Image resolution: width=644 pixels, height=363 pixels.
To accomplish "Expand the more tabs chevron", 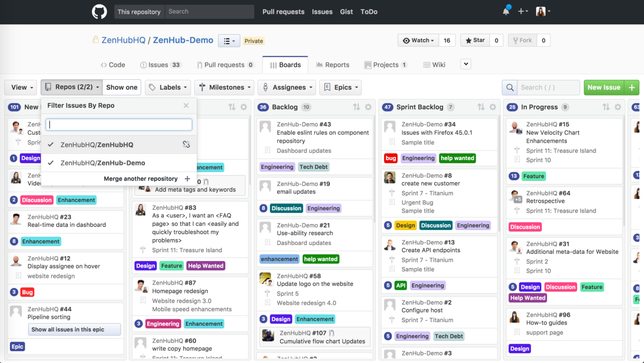I will tap(466, 64).
